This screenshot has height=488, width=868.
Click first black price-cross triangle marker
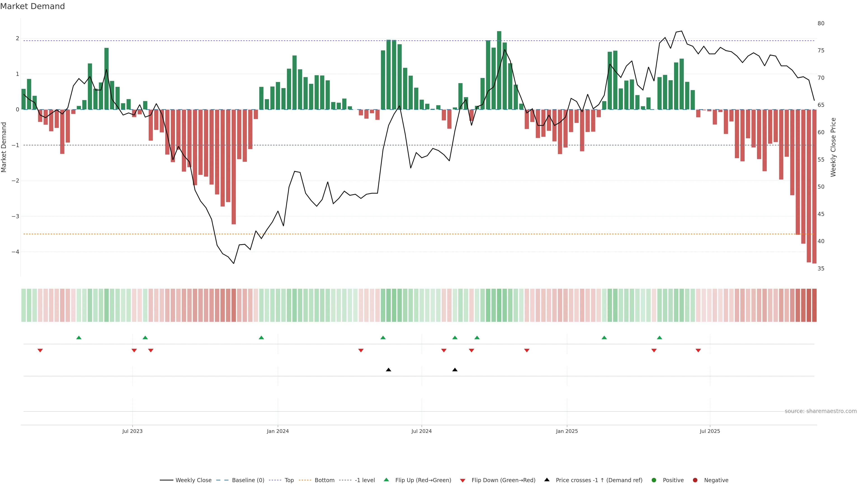[389, 370]
